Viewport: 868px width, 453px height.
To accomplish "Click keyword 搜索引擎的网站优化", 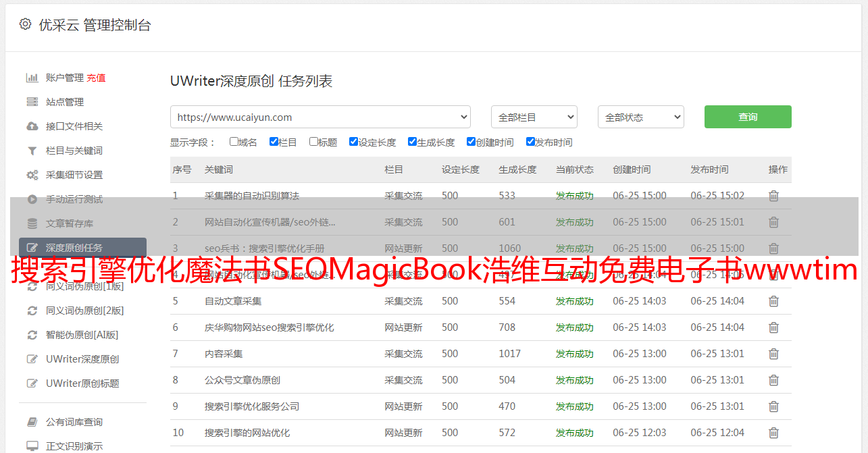I will tap(247, 433).
